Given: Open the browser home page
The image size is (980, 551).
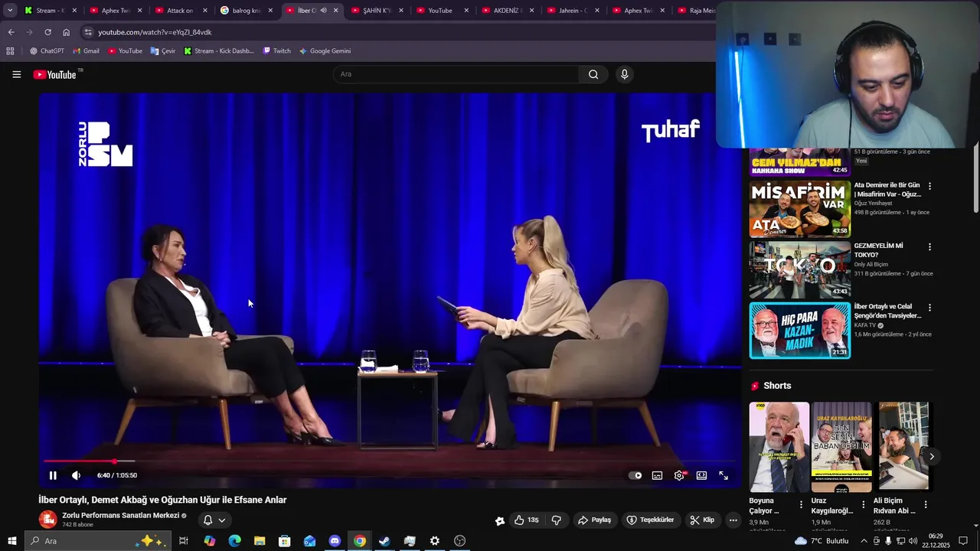Looking at the screenshot, I should 66,32.
